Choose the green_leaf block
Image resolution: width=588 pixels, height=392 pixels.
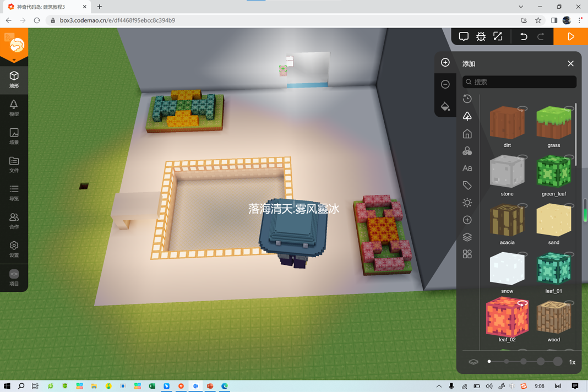point(553,171)
